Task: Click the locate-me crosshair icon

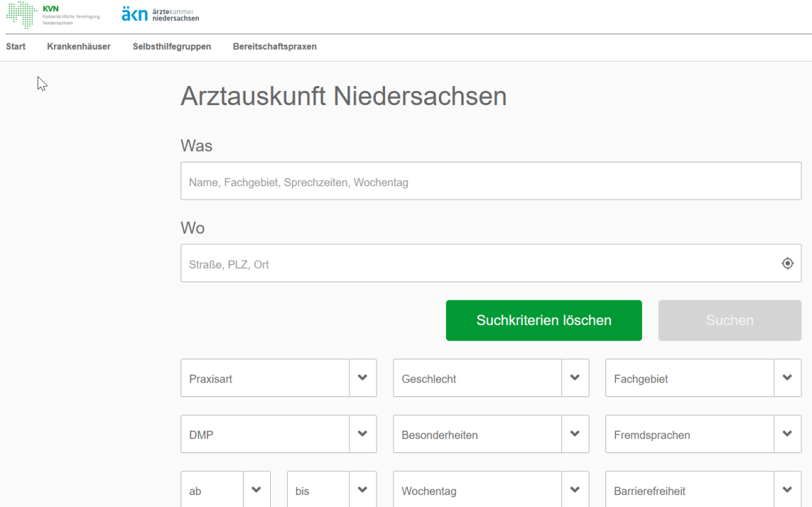Action: click(787, 263)
